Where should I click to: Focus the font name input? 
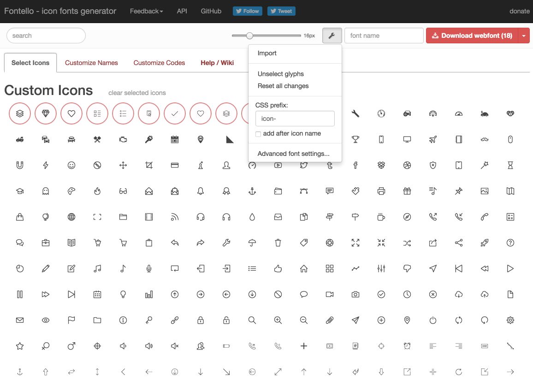384,36
